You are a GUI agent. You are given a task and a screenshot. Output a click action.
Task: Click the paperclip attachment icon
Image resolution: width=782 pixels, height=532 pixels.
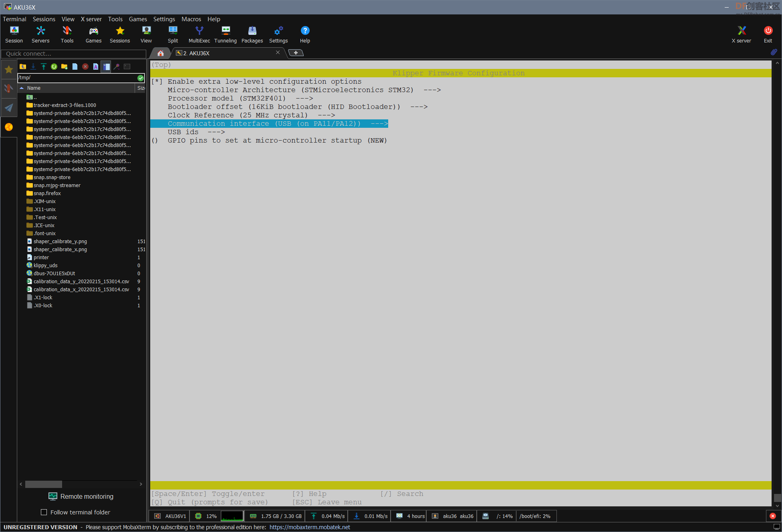point(774,52)
